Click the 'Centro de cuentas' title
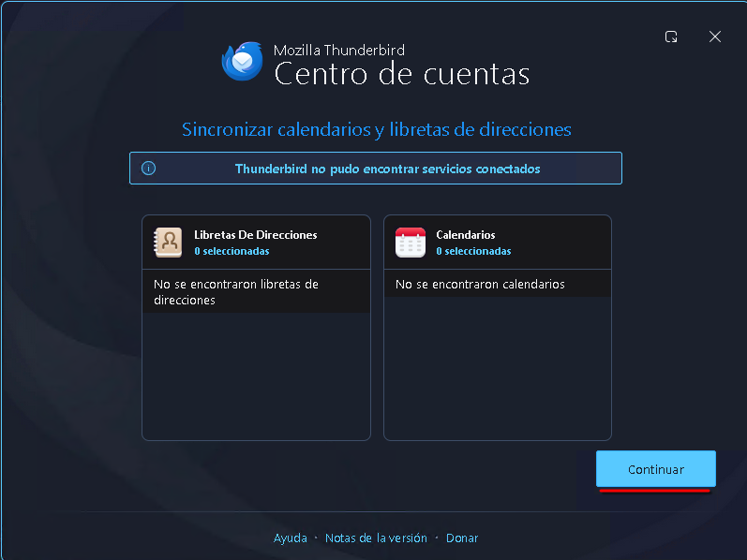747x560 pixels. pyautogui.click(x=401, y=74)
